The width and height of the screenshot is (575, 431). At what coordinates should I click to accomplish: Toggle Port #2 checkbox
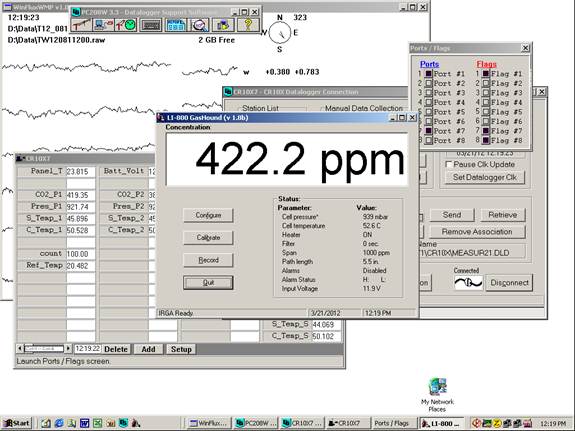click(x=428, y=83)
